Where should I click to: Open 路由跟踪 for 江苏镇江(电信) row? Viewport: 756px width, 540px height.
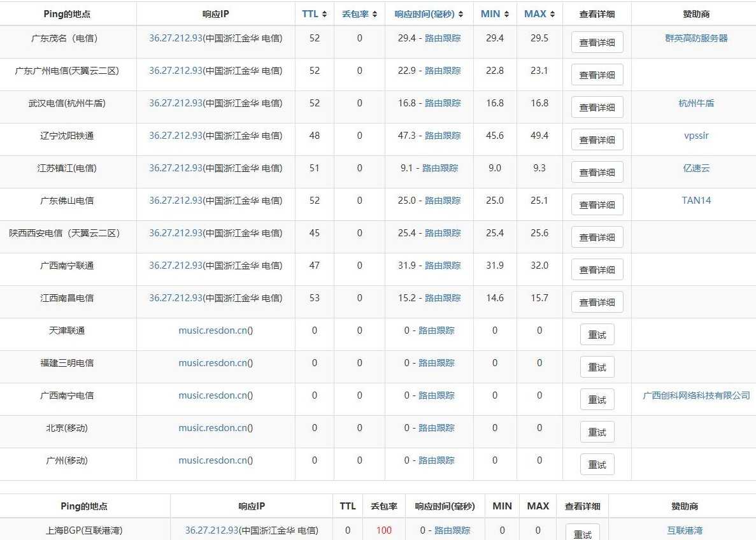(440, 168)
